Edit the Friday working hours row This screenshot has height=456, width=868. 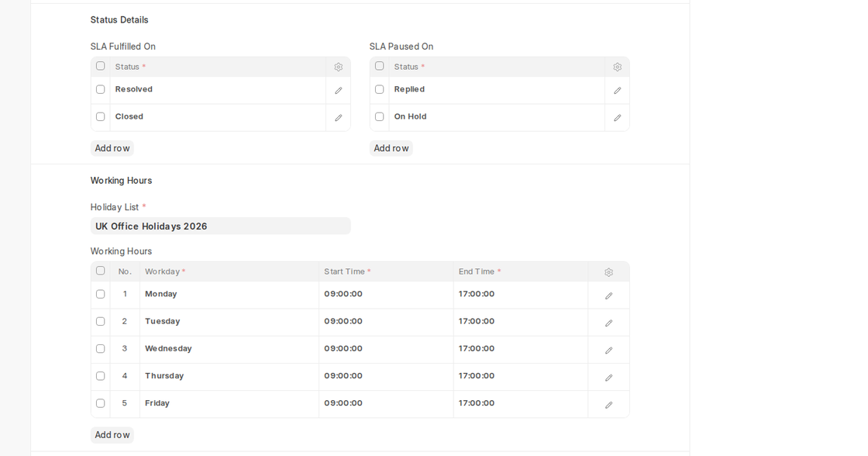[608, 405]
